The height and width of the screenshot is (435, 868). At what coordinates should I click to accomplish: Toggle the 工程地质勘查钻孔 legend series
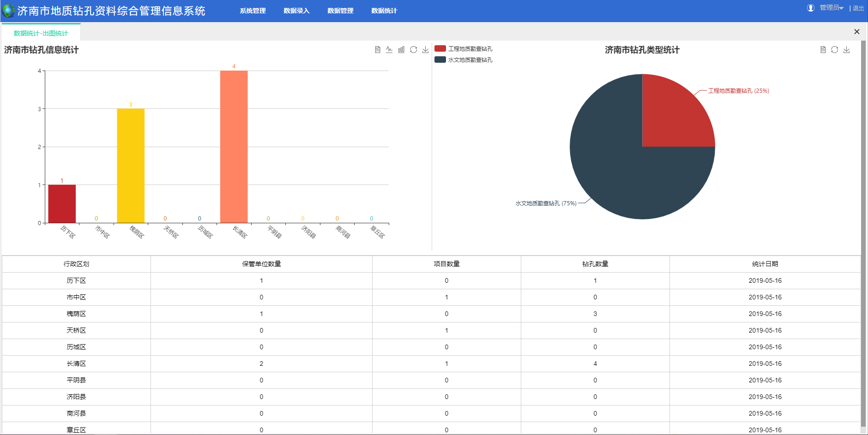coord(464,48)
